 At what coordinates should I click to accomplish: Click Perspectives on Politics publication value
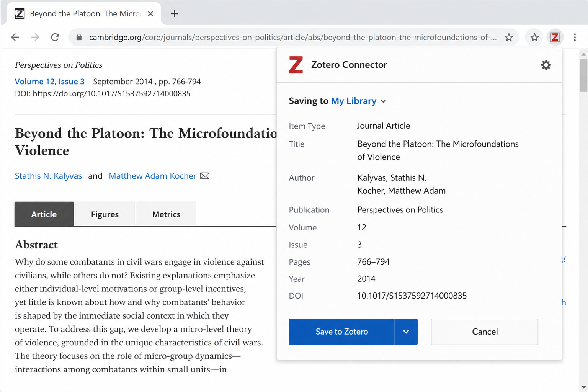tap(400, 210)
